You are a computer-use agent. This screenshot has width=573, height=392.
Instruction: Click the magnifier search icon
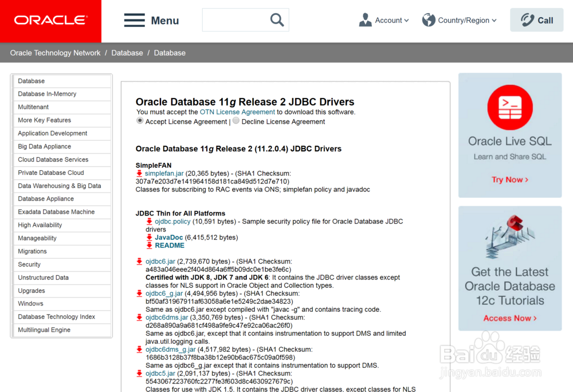pyautogui.click(x=277, y=19)
